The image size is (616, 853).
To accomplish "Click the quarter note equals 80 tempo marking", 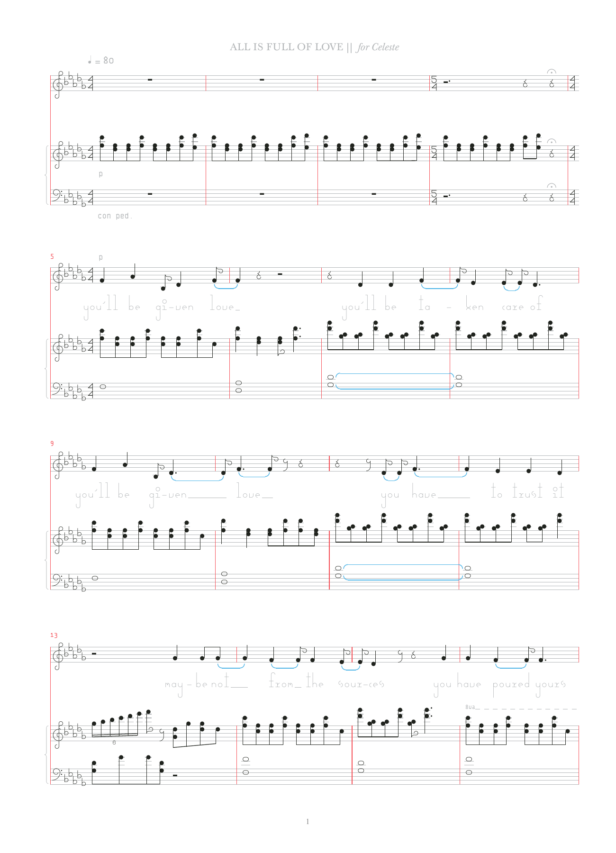I will pyautogui.click(x=100, y=60).
